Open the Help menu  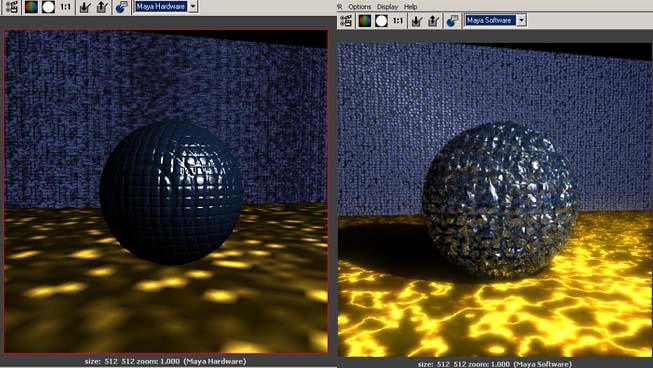(411, 7)
